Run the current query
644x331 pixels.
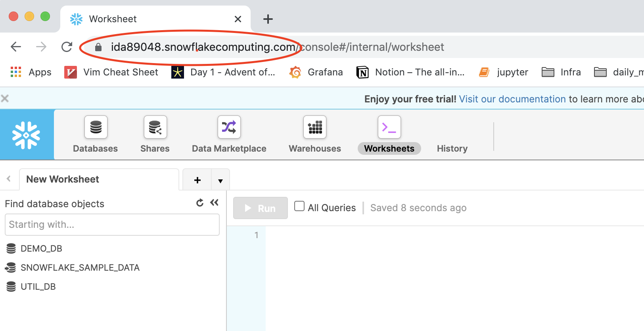(261, 208)
